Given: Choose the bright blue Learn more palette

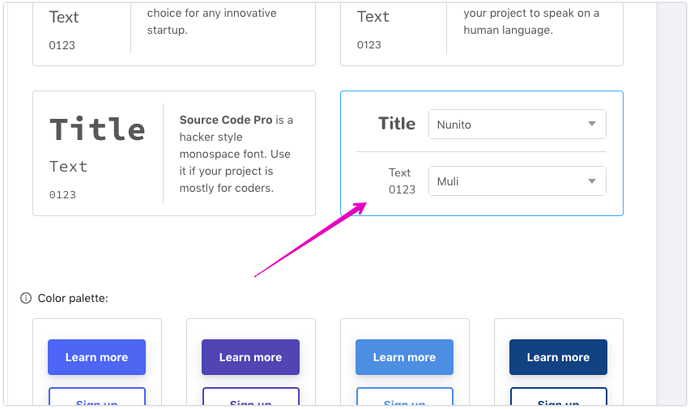Looking at the screenshot, I should 97,357.
